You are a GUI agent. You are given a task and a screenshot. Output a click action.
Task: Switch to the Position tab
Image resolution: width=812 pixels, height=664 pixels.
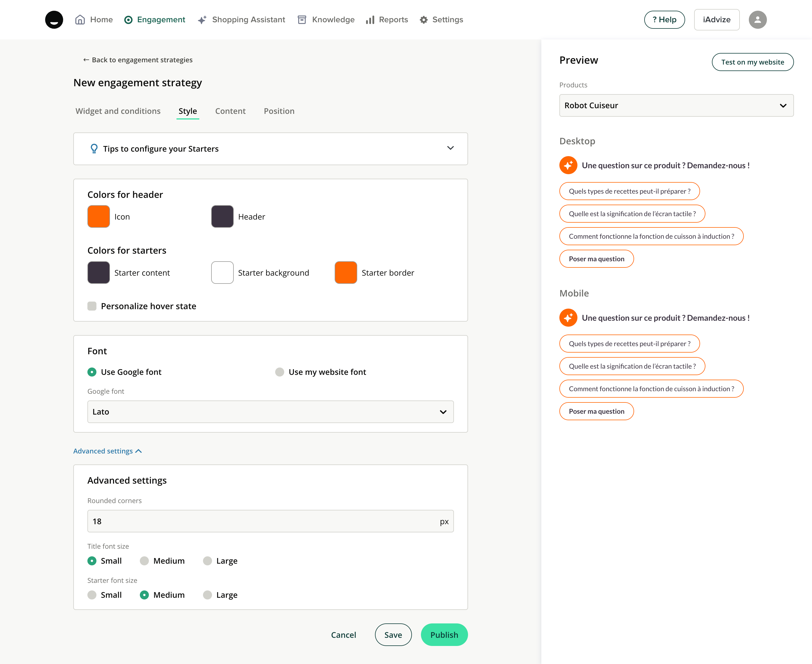[279, 111]
